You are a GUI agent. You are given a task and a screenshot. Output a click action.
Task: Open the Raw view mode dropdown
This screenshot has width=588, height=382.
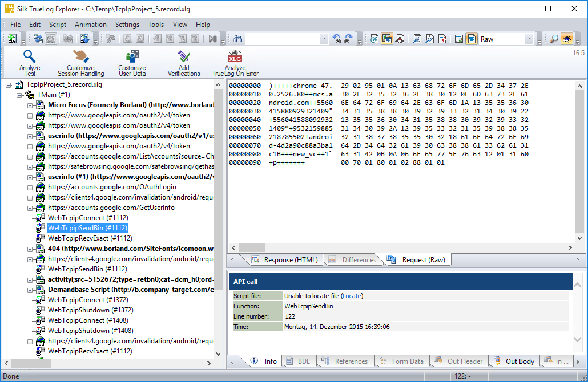tap(529, 39)
